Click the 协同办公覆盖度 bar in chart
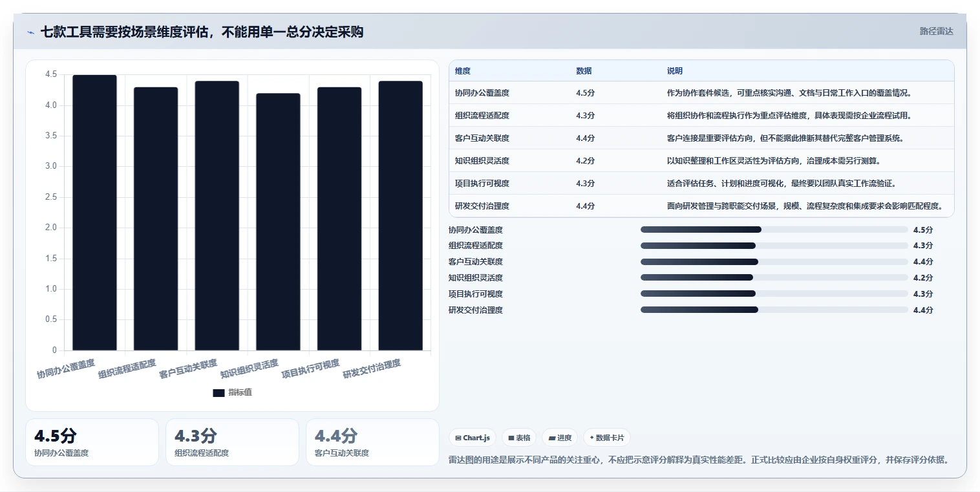The image size is (980, 492). click(94, 213)
